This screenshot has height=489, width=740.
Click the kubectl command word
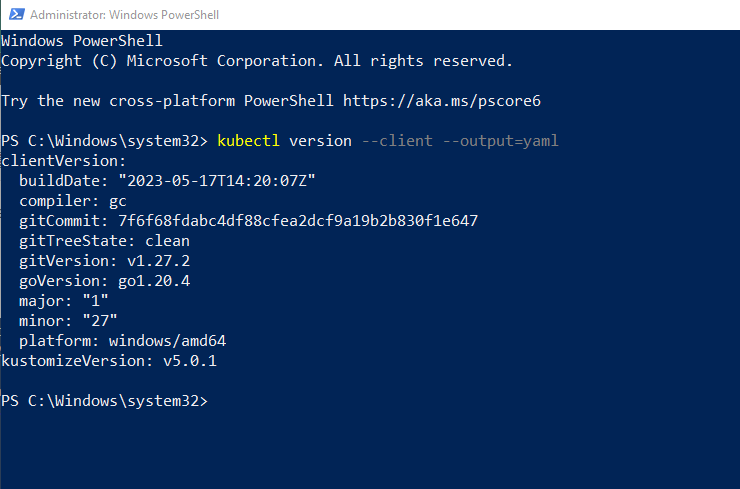248,141
